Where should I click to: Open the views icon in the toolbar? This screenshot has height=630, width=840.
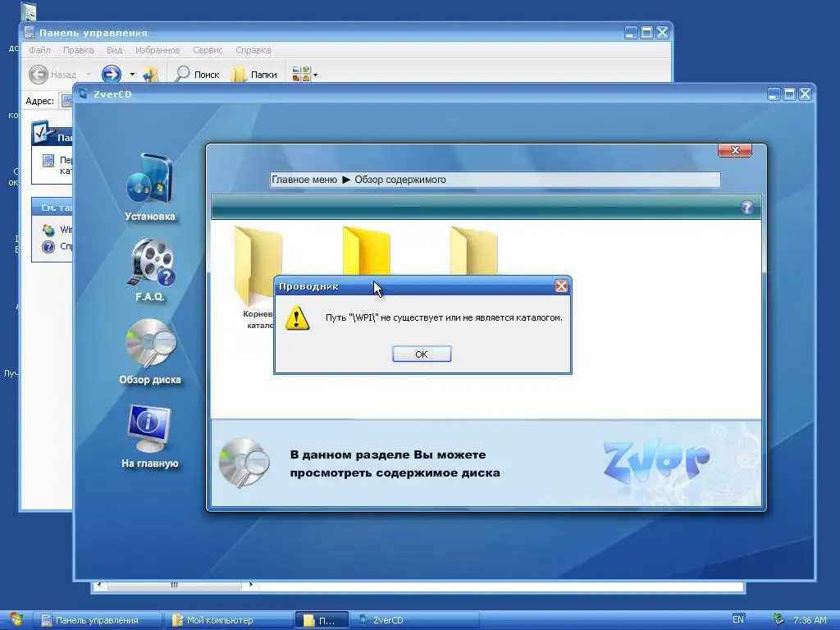[301, 74]
